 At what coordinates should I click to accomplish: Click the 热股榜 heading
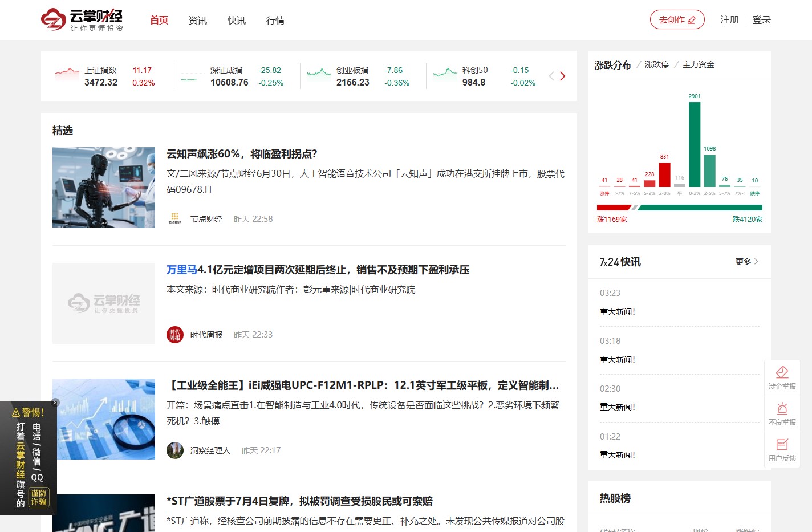point(615,498)
